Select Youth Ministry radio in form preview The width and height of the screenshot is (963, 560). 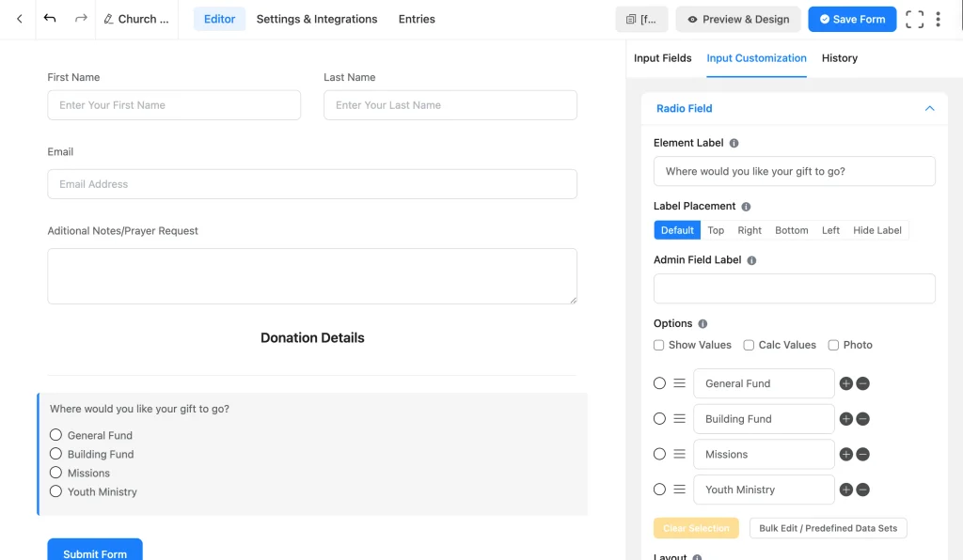click(55, 491)
